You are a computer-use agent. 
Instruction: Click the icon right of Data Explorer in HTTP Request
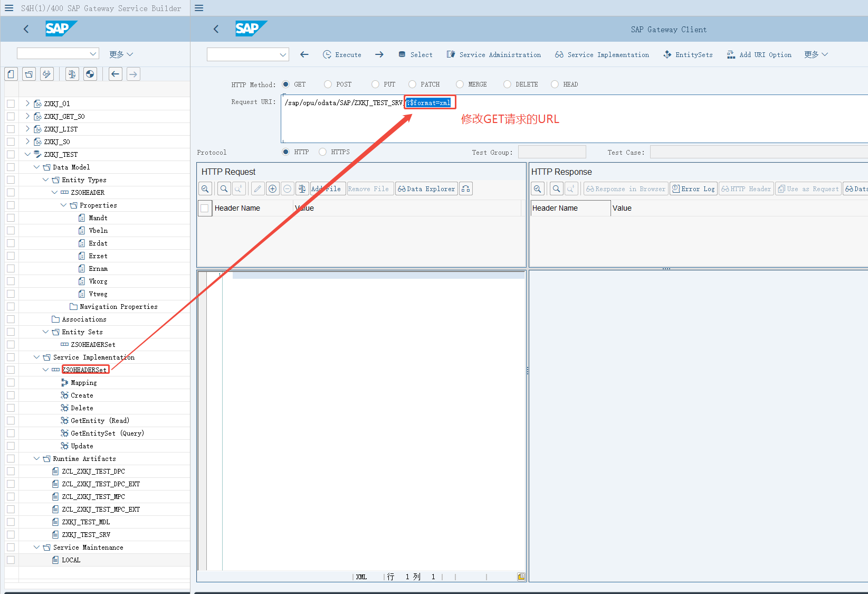pos(465,188)
